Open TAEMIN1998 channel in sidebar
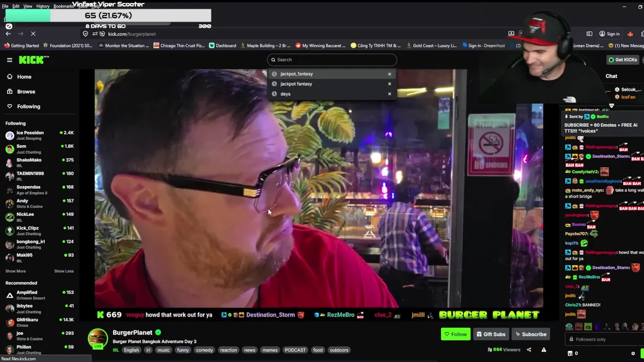 tap(39, 176)
